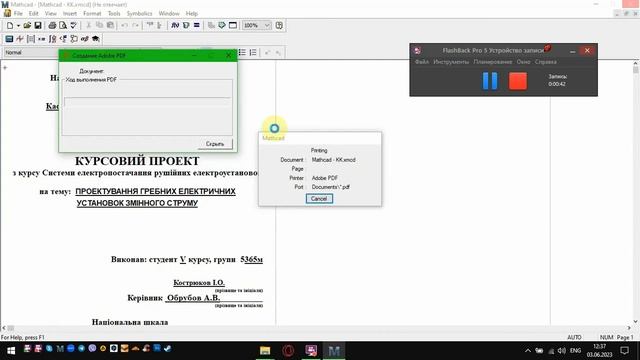
Task: Open File Explorer from the taskbar
Action: coord(265,350)
